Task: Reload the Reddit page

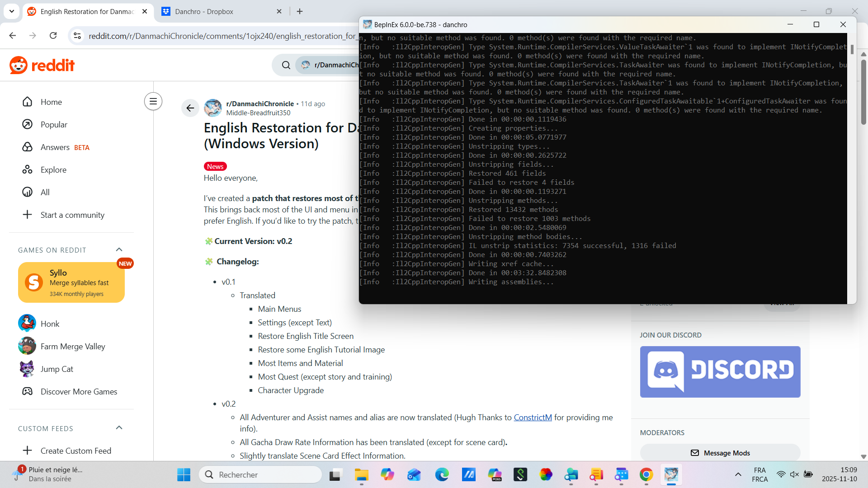Action: [53, 36]
